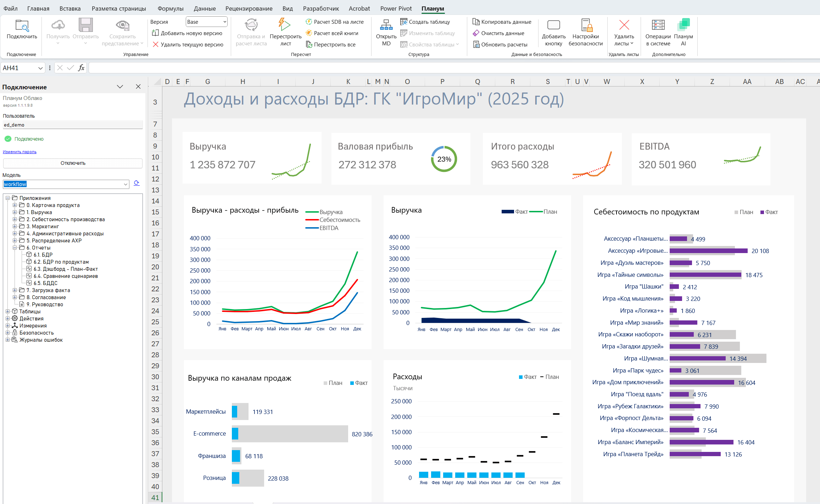
Task: Open the Модель workflow combo box
Action: tap(125, 184)
